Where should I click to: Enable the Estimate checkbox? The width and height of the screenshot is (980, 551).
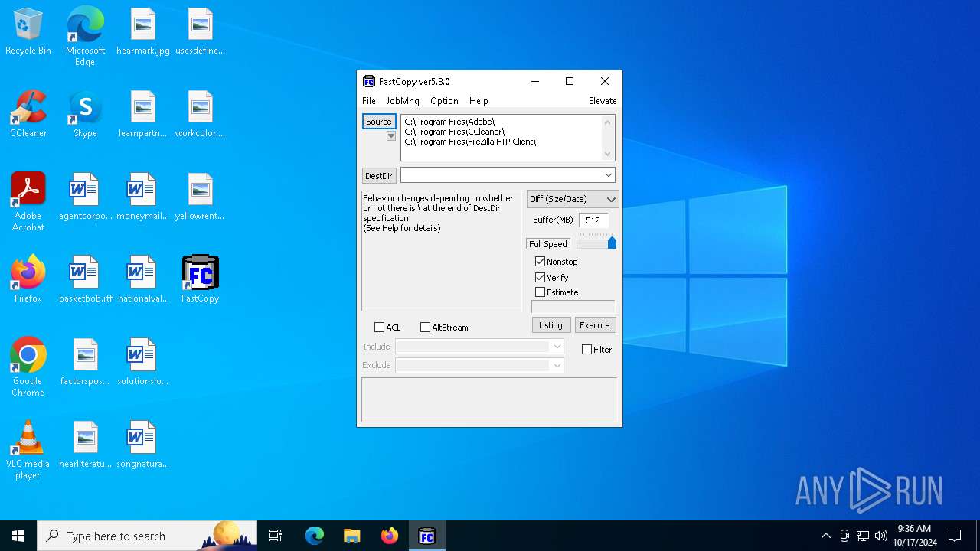541,292
